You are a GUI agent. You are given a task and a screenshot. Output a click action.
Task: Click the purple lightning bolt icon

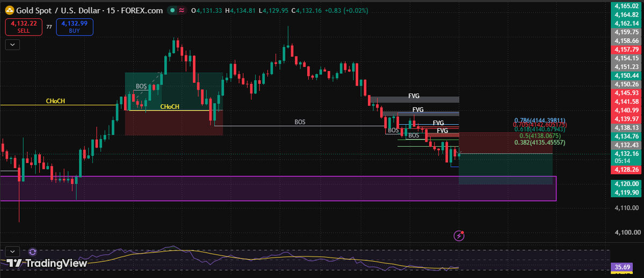[459, 236]
